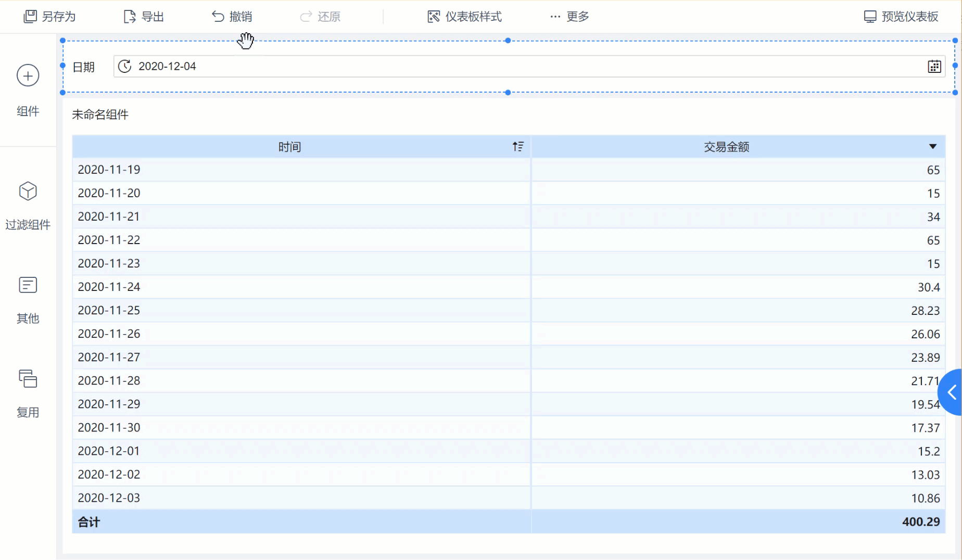Click the 合计 total row label
The width and height of the screenshot is (962, 560).
click(89, 522)
